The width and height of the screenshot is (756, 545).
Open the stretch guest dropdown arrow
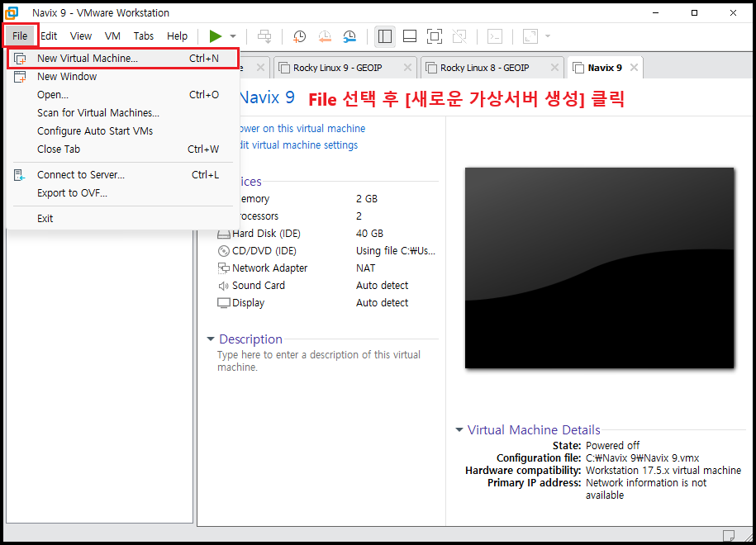548,36
